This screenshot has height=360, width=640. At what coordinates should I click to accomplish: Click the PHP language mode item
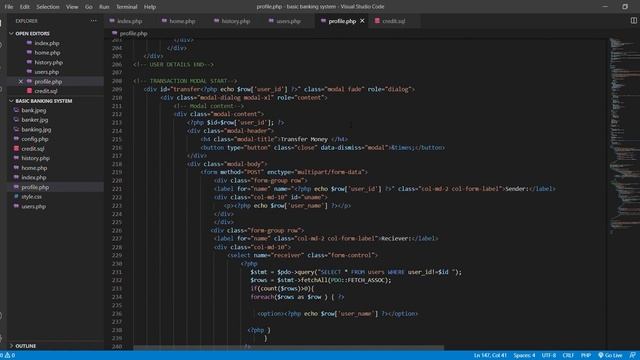[586, 355]
